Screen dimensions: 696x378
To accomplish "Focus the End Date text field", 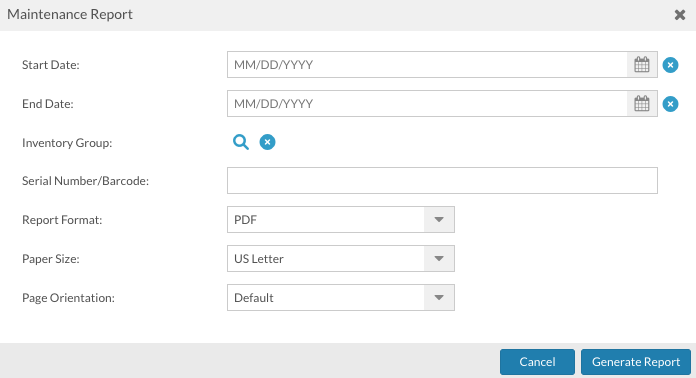I will (x=427, y=104).
